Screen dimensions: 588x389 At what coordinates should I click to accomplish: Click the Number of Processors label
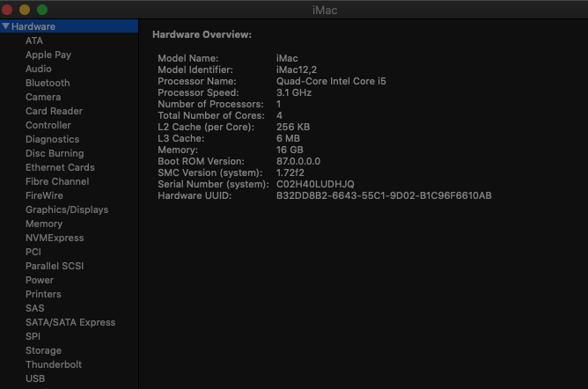pos(210,104)
